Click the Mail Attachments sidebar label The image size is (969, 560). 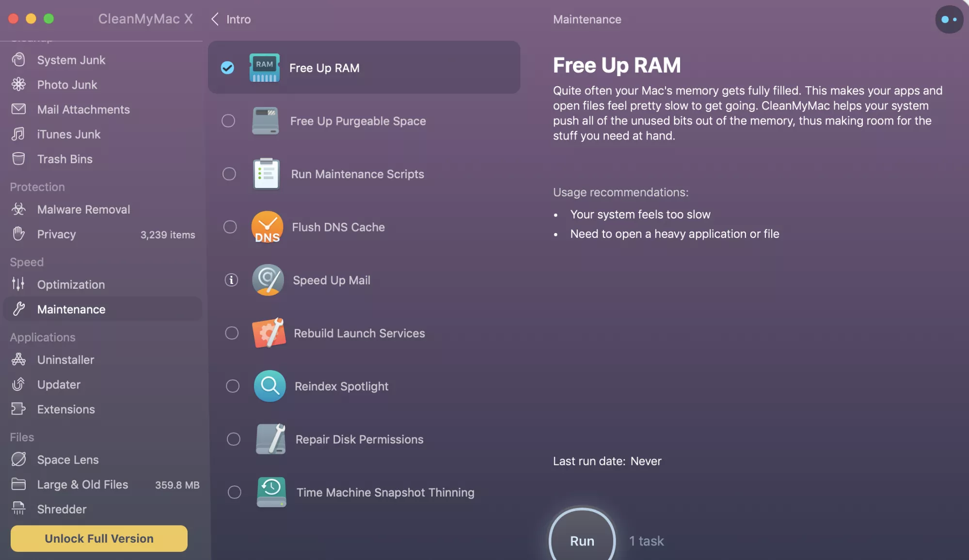pos(83,109)
